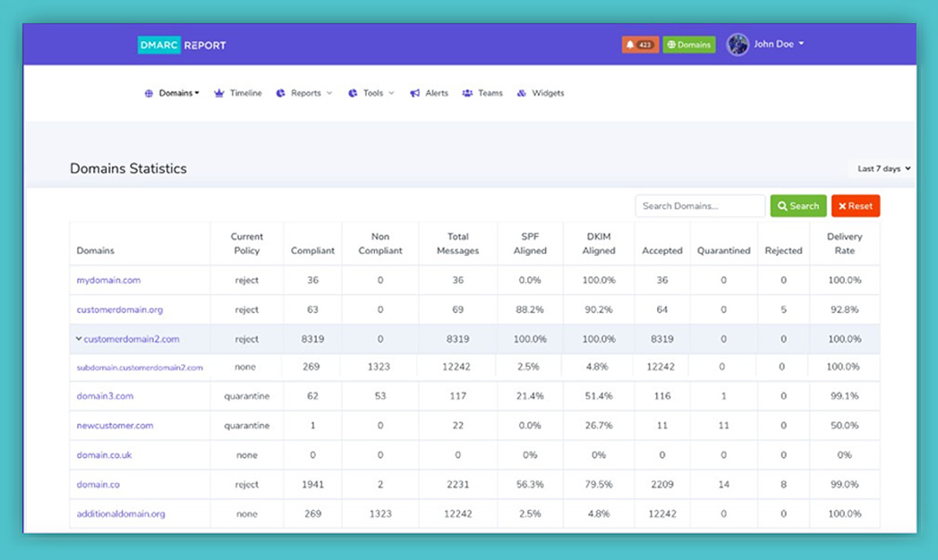Open the John Doe user dropdown

(779, 44)
